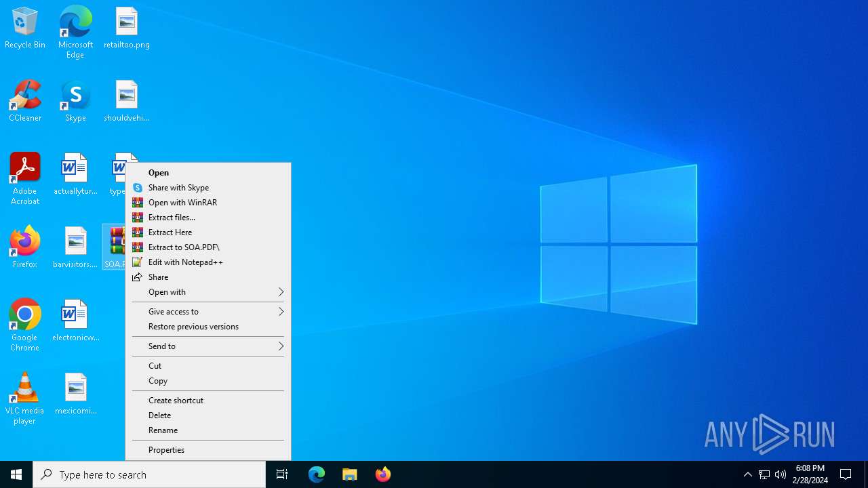
Task: Choose Copy in the context menu
Action: pos(208,381)
